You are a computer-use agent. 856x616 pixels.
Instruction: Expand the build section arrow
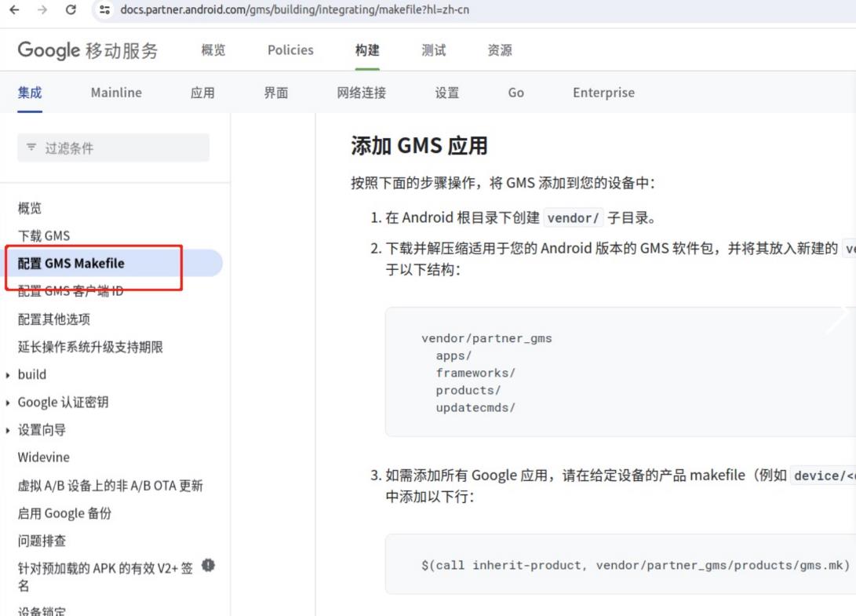coord(8,375)
